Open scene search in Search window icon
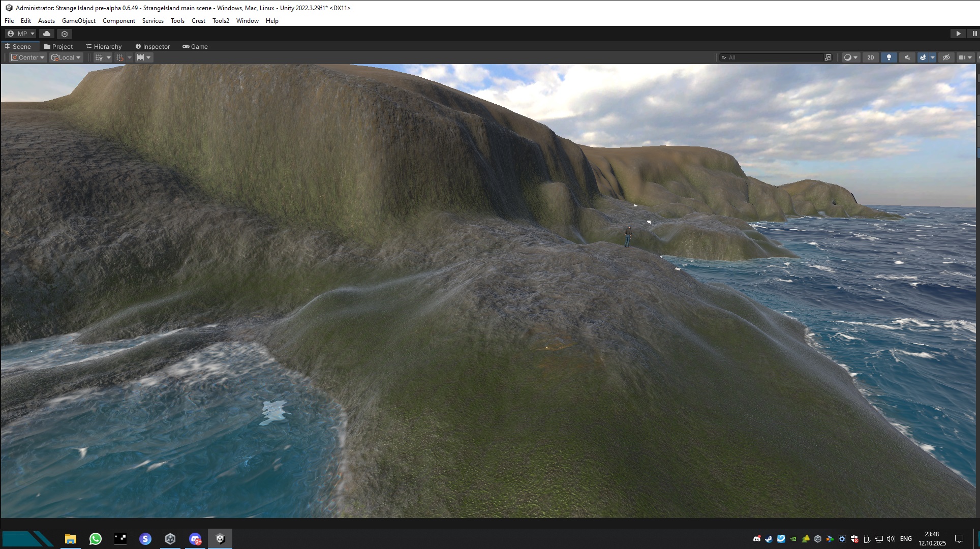This screenshot has width=980, height=549. [828, 57]
